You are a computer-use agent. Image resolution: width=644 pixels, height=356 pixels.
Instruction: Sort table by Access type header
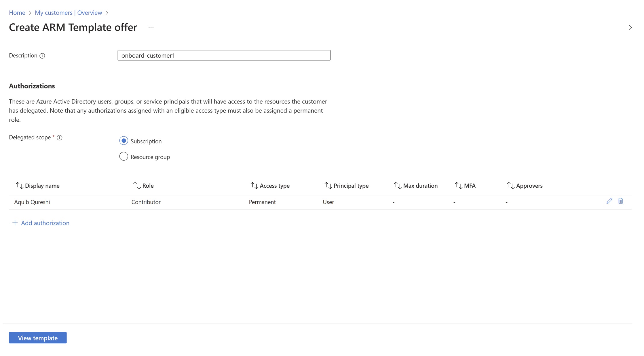point(274,185)
